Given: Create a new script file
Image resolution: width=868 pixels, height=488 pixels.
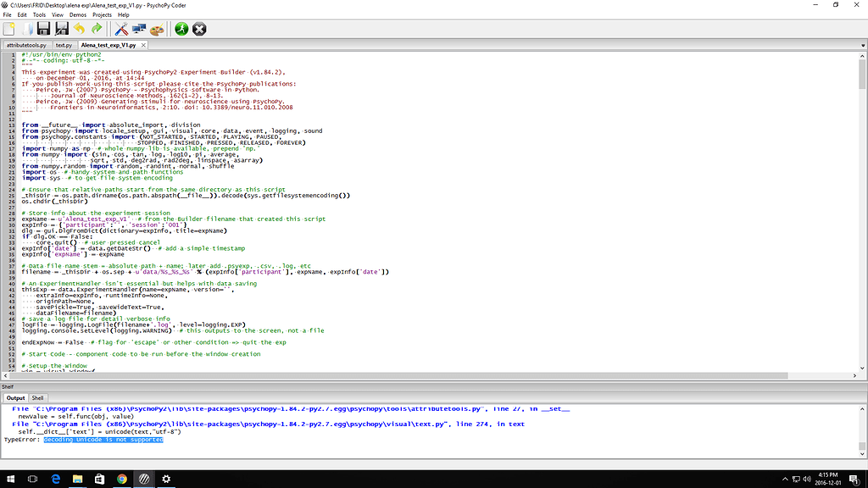Looking at the screenshot, I should [x=10, y=28].
